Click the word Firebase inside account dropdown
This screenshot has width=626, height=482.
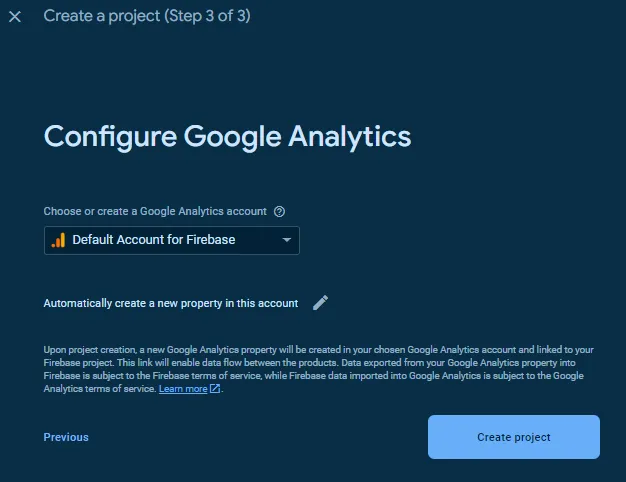tap(211, 240)
